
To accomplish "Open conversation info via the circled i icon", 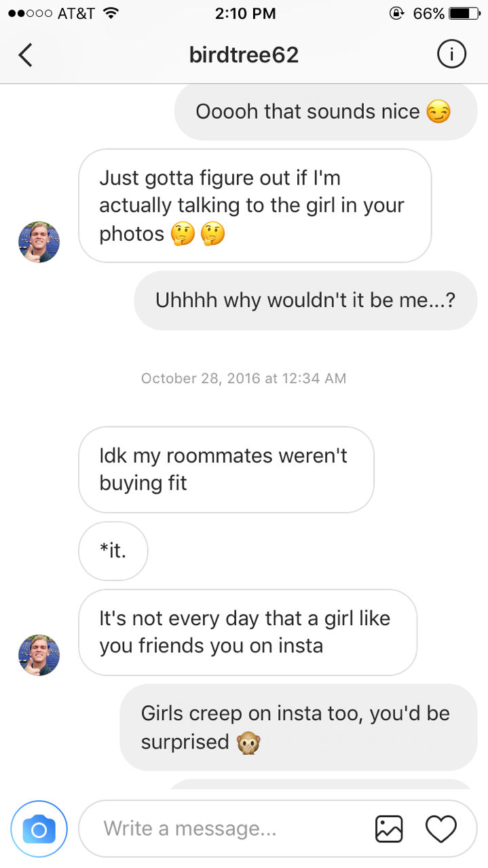I will coord(451,55).
